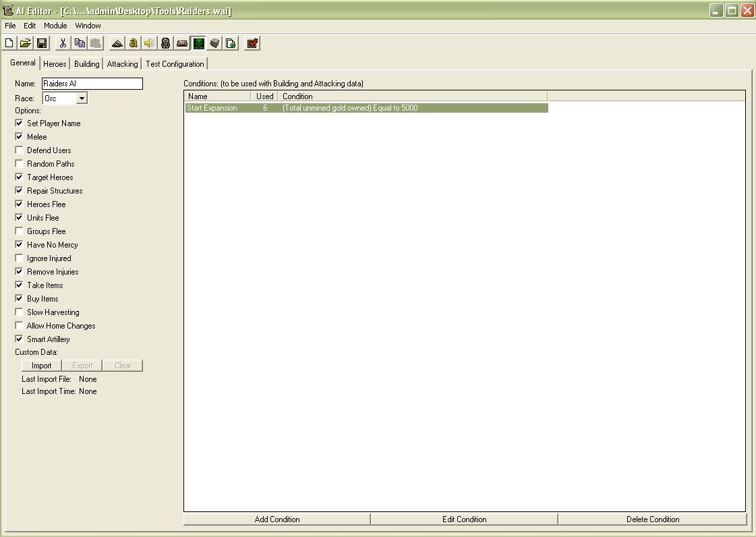Save the file with the floppy disk icon
Viewport: 756px width, 537px height.
tap(42, 43)
